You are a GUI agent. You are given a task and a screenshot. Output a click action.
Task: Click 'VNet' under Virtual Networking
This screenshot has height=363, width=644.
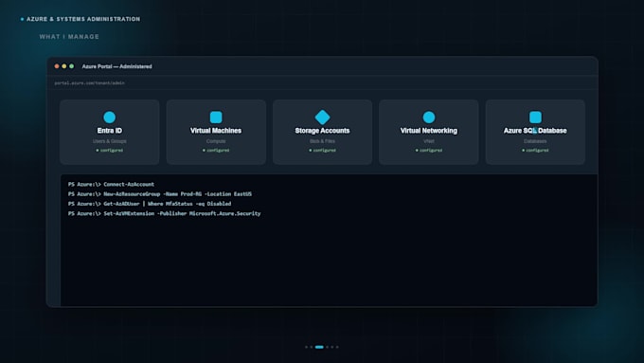(x=429, y=141)
